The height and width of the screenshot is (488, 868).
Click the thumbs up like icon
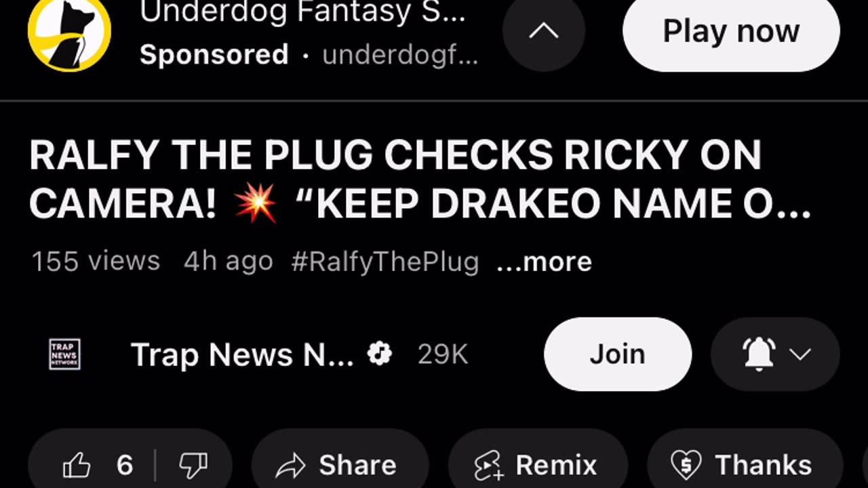coord(76,466)
